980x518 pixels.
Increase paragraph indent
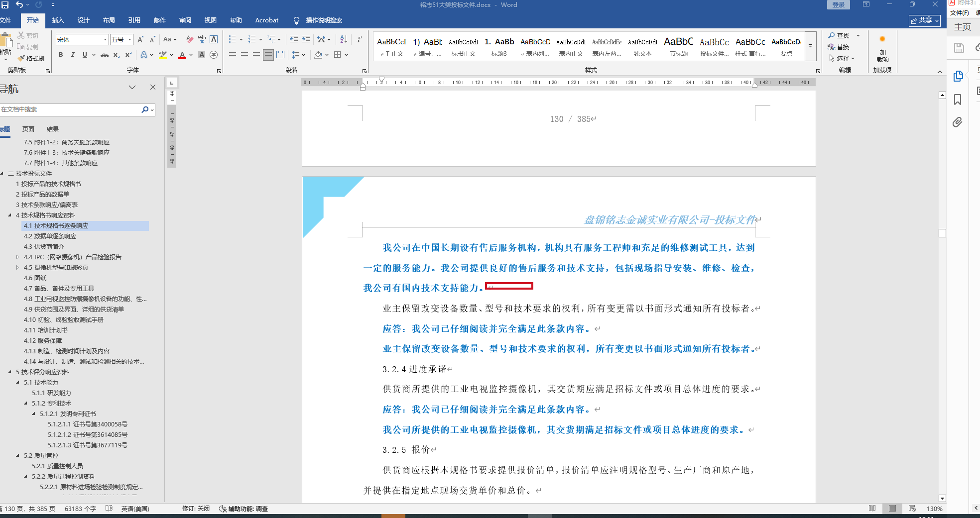tap(306, 39)
